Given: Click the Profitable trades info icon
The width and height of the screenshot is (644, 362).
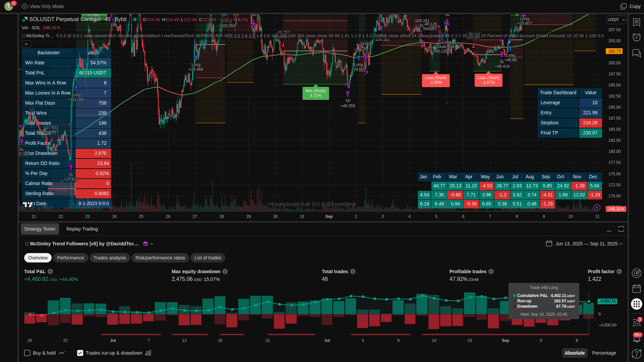Looking at the screenshot, I should (491, 271).
